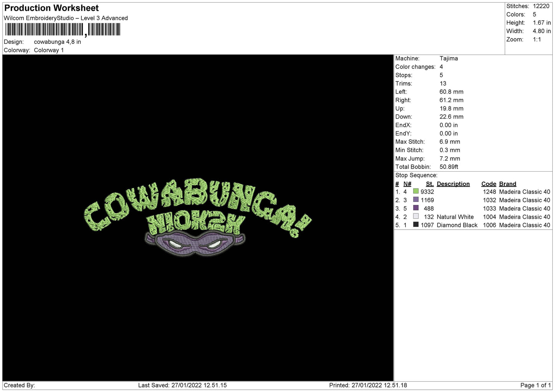Click the 'Page 1 of 1' indicator
The image size is (555, 392).
pos(536,385)
